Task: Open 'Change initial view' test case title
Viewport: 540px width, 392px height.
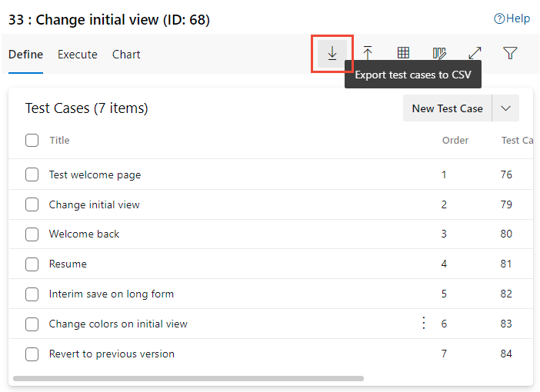Action: point(95,204)
